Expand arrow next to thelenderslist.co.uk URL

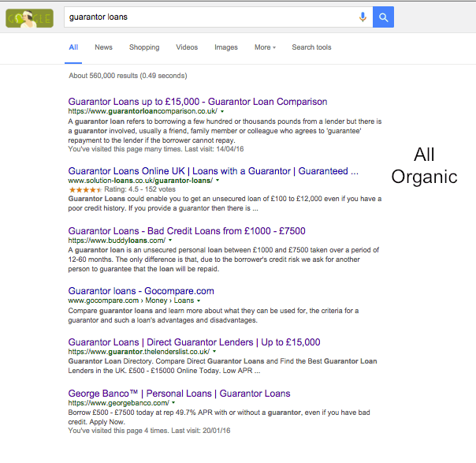214,352
